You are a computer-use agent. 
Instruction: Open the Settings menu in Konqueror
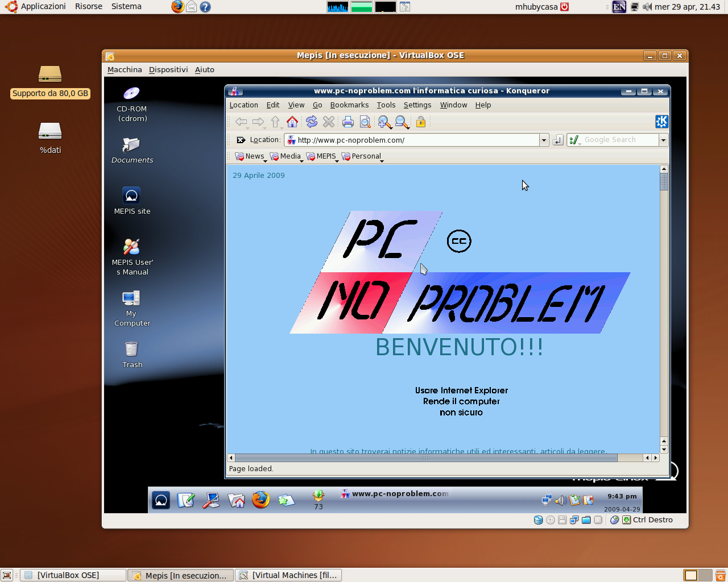(x=417, y=105)
